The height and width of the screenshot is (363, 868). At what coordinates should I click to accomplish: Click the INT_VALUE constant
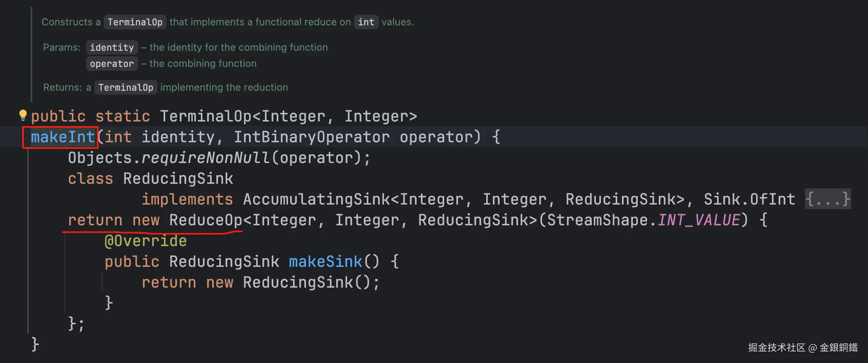(x=699, y=220)
